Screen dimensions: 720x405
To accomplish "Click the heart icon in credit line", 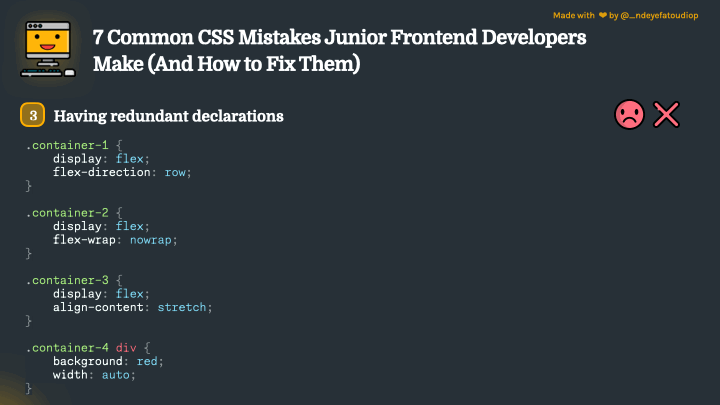I will (x=602, y=15).
